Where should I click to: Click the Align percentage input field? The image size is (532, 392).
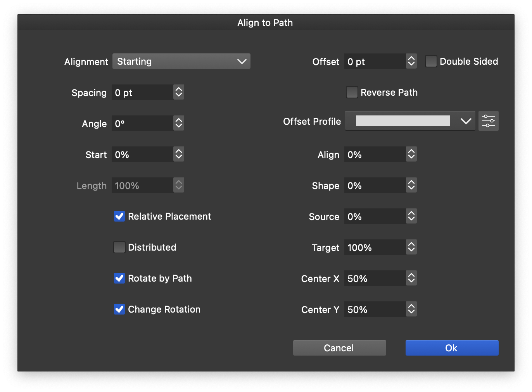tap(375, 155)
